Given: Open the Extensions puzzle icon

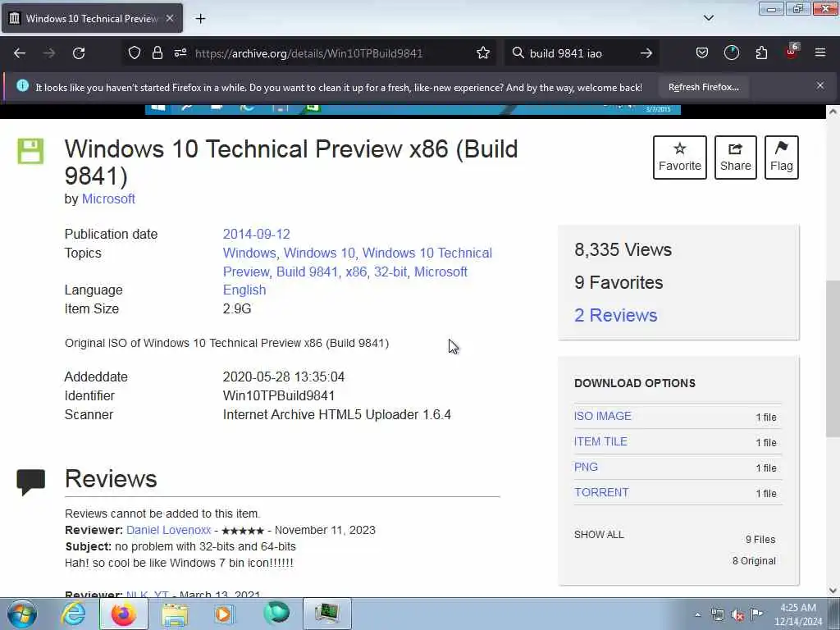Looking at the screenshot, I should coord(761,53).
